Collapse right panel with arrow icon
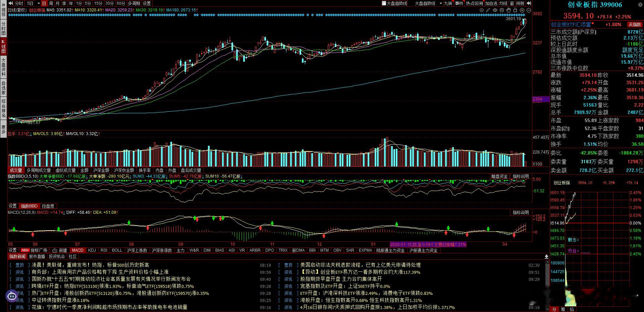Image resolution: width=644 pixels, height=312 pixels. pyautogui.click(x=529, y=3)
